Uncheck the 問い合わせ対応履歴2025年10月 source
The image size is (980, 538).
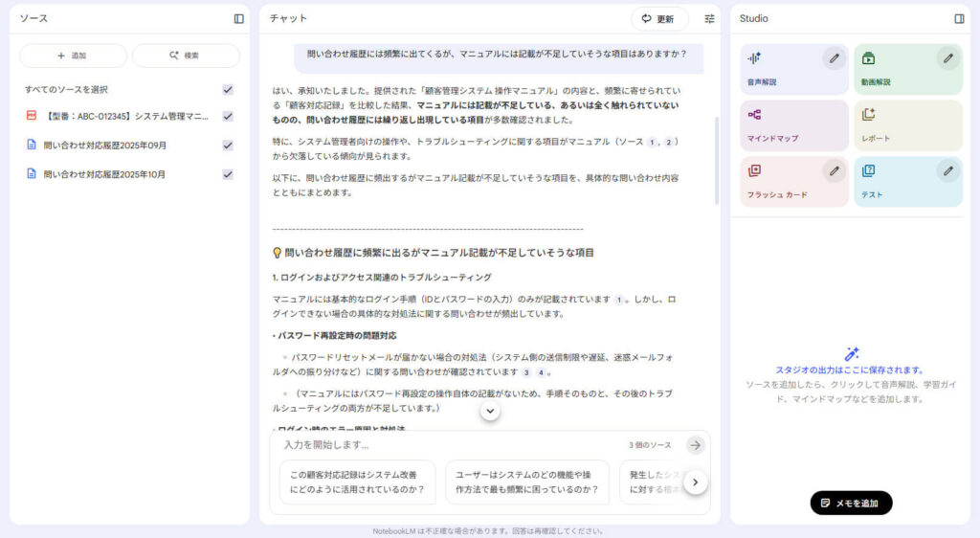click(x=228, y=174)
